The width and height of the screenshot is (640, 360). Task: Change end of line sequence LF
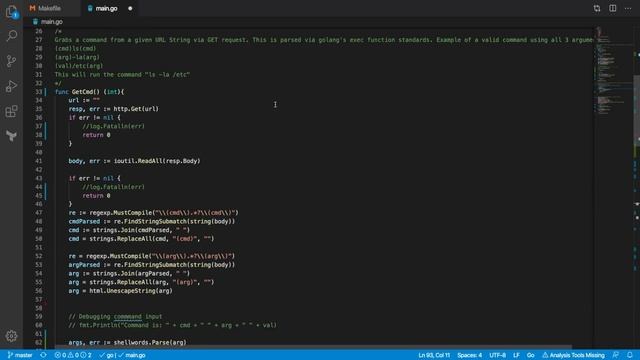coord(516,355)
